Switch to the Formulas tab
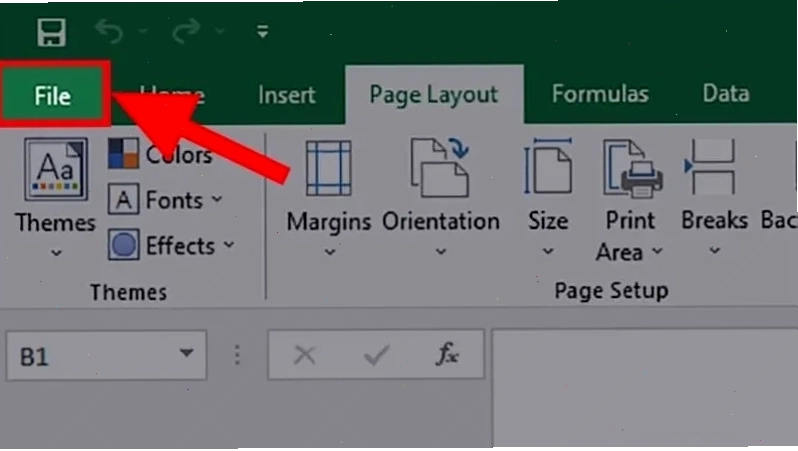This screenshot has width=798, height=451. point(600,94)
